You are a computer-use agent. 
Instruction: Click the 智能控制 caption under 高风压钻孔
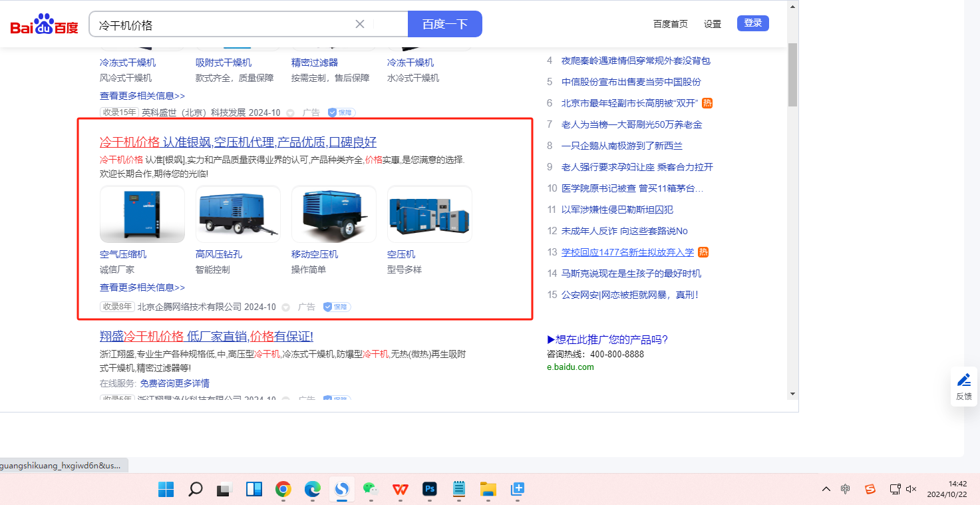coord(213,269)
